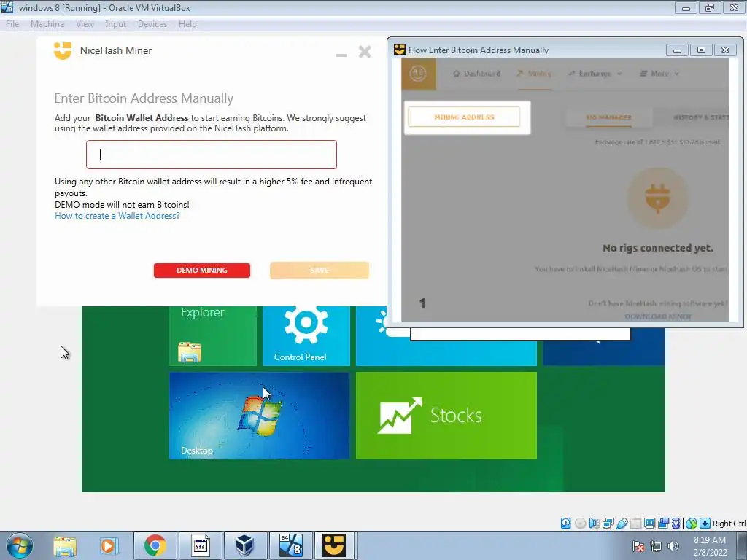Click the NiceHash Miner logo icon
Image resolution: width=747 pixels, height=560 pixels.
click(x=63, y=50)
